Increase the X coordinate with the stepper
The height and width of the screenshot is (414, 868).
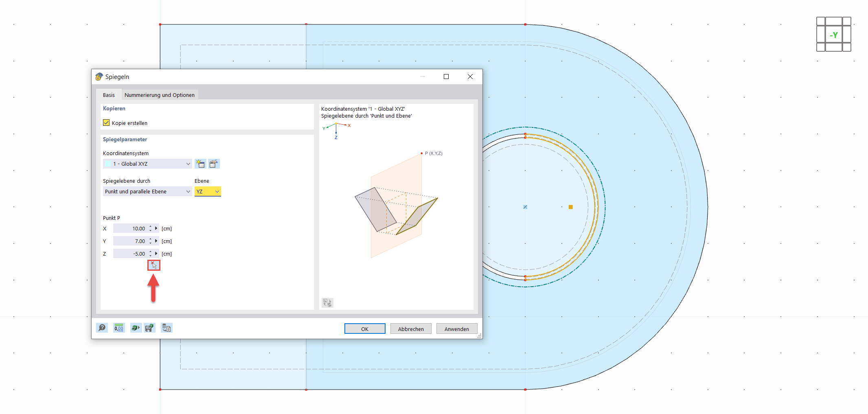(x=150, y=226)
